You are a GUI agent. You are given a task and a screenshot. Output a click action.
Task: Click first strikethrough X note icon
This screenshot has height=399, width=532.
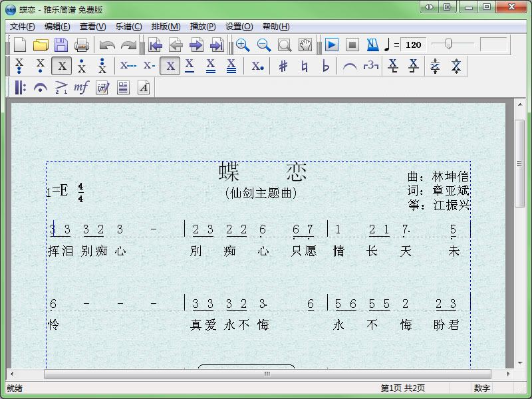pyautogui.click(x=393, y=66)
